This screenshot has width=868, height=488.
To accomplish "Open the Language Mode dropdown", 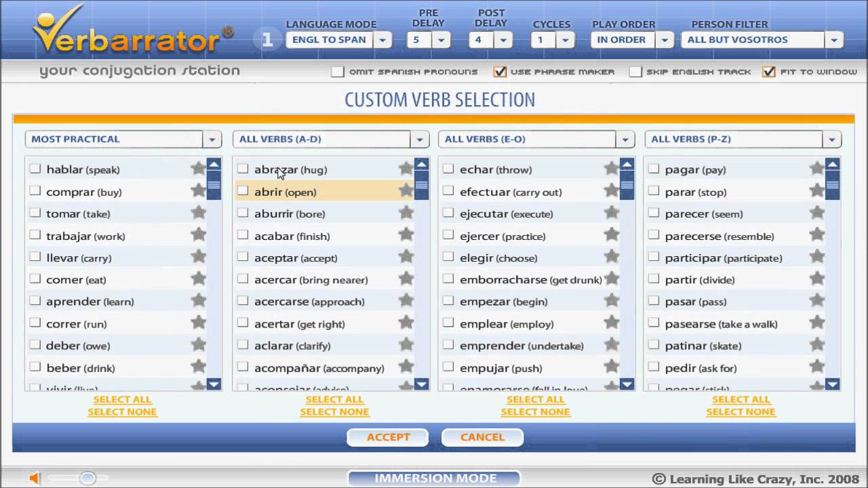I will [383, 39].
